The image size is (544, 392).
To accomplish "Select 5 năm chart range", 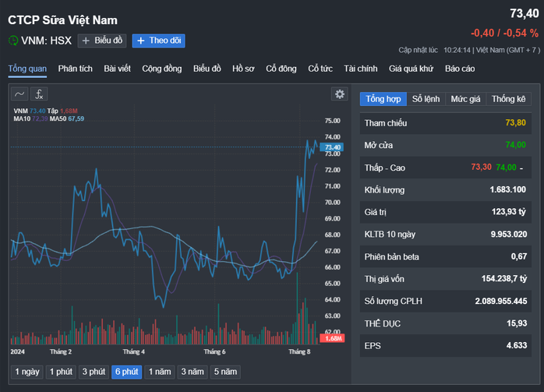I will click(x=225, y=372).
